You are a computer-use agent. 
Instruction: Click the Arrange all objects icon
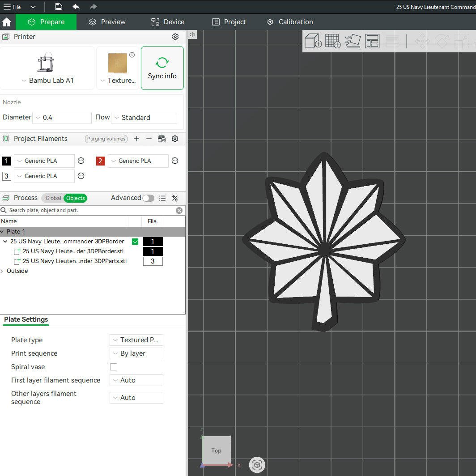click(x=372, y=41)
